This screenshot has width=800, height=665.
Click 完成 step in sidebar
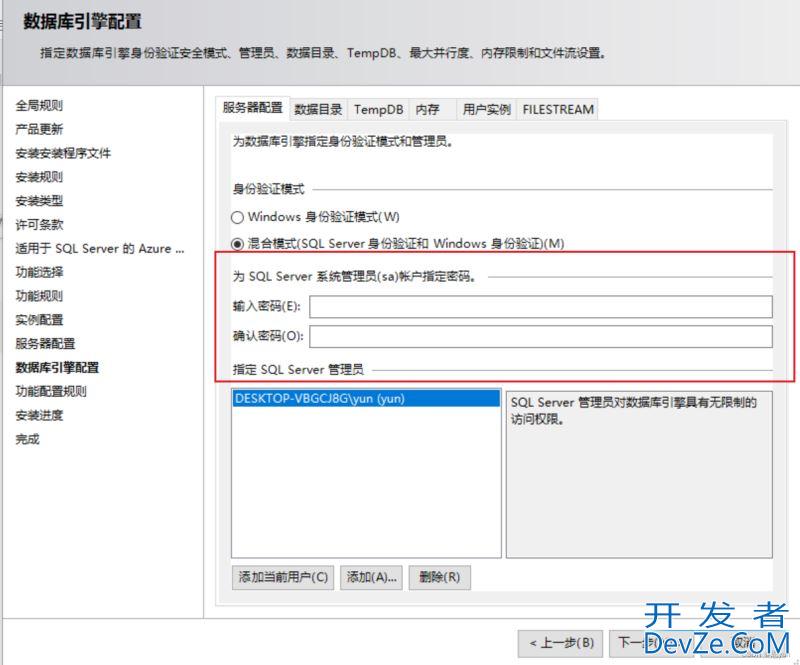pyautogui.click(x=28, y=439)
